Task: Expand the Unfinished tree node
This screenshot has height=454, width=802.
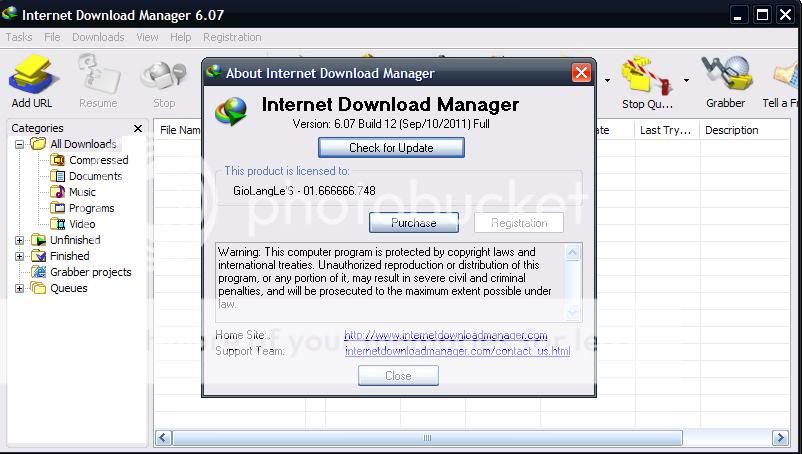Action: [x=19, y=240]
